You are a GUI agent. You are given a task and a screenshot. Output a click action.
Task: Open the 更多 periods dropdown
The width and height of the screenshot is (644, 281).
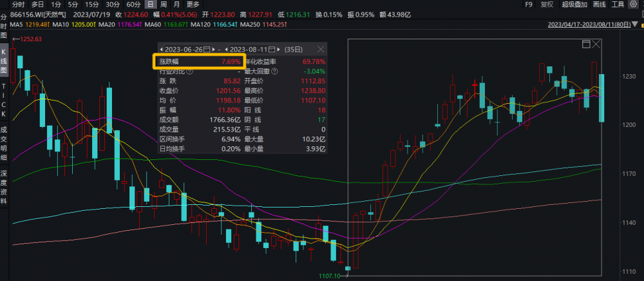pos(193,5)
